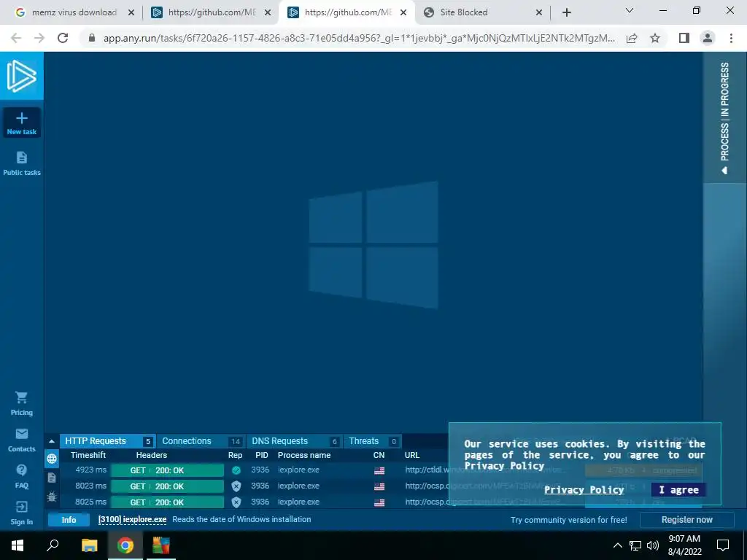
Task: Open the notifications action center
Action: (x=723, y=545)
